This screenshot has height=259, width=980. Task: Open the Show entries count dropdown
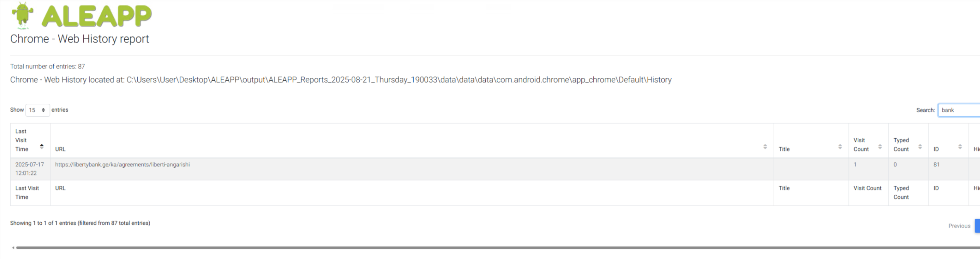(37, 110)
